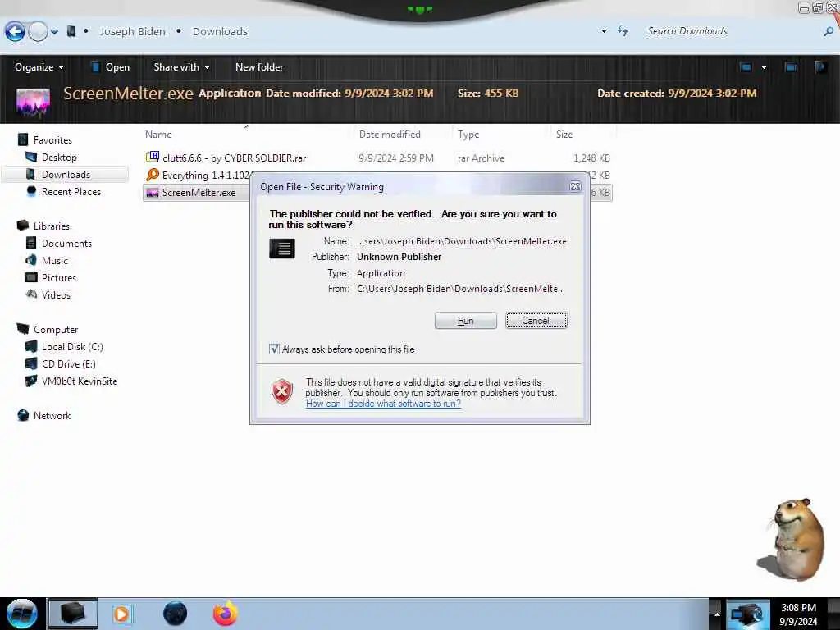Screen dimensions: 840x630
Task: Click Joseph Biden in the address bar
Action: click(x=132, y=32)
